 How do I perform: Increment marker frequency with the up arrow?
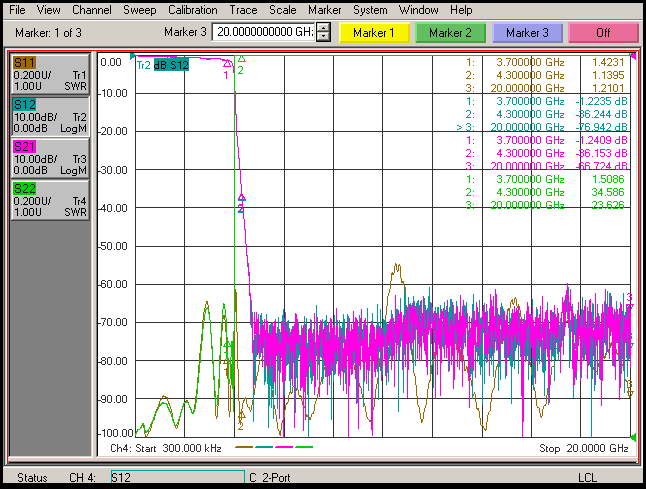point(323,28)
